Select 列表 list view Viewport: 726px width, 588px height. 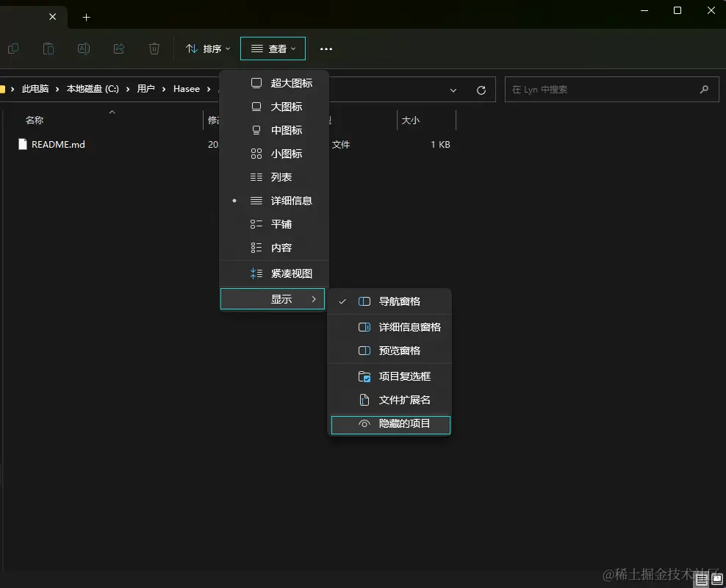pos(274,177)
